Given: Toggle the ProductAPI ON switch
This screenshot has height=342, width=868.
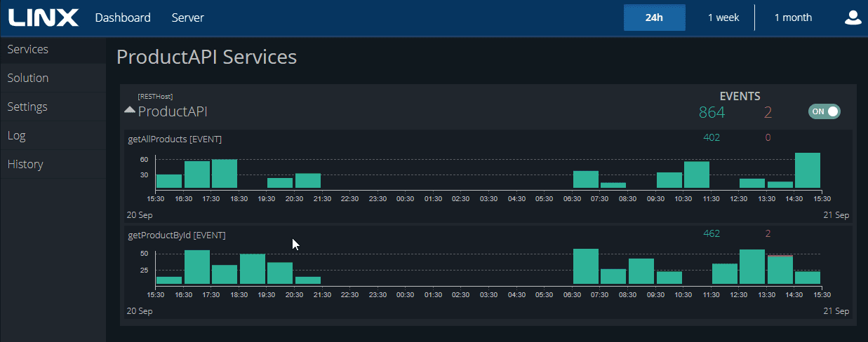Looking at the screenshot, I should pyautogui.click(x=824, y=111).
